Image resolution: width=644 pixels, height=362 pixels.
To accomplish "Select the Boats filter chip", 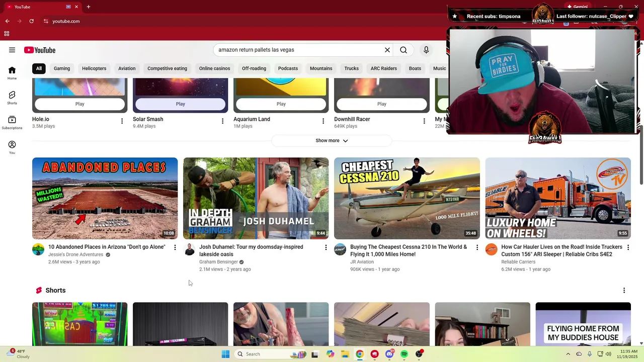I will tap(415, 68).
